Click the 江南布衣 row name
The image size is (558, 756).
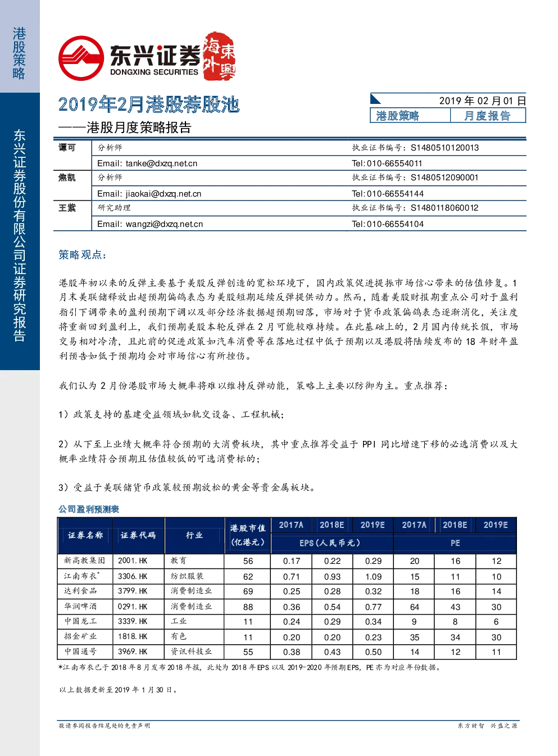[81, 576]
